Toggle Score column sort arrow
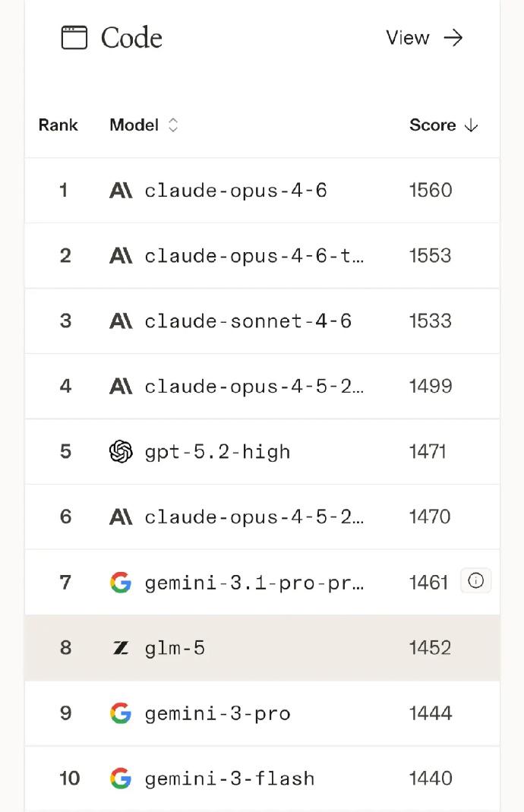 pyautogui.click(x=471, y=125)
